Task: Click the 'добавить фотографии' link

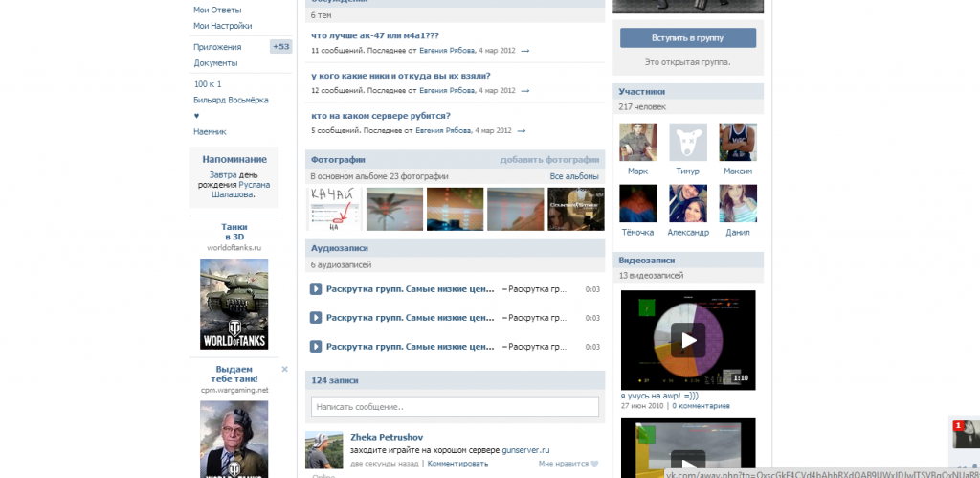Action: 549,160
